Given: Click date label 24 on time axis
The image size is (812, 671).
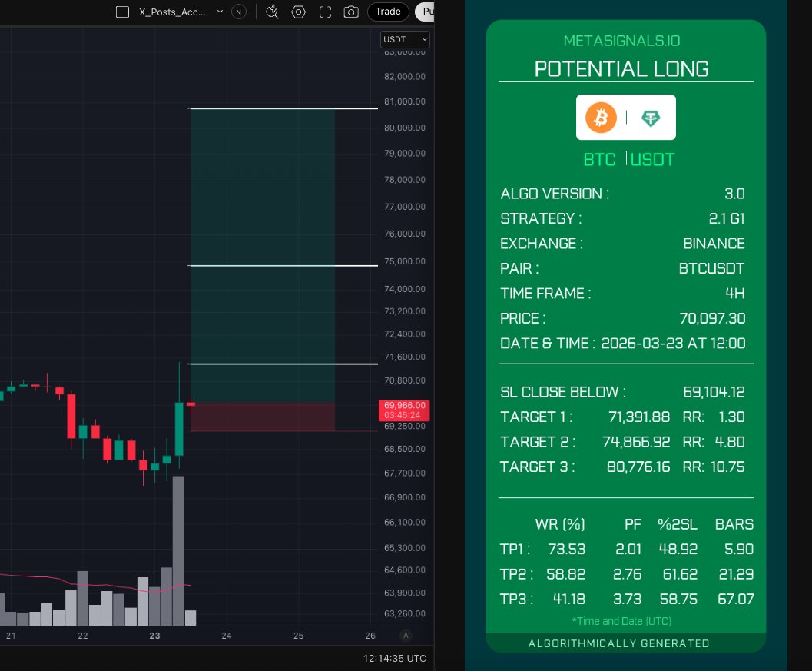Looking at the screenshot, I should click(227, 636).
